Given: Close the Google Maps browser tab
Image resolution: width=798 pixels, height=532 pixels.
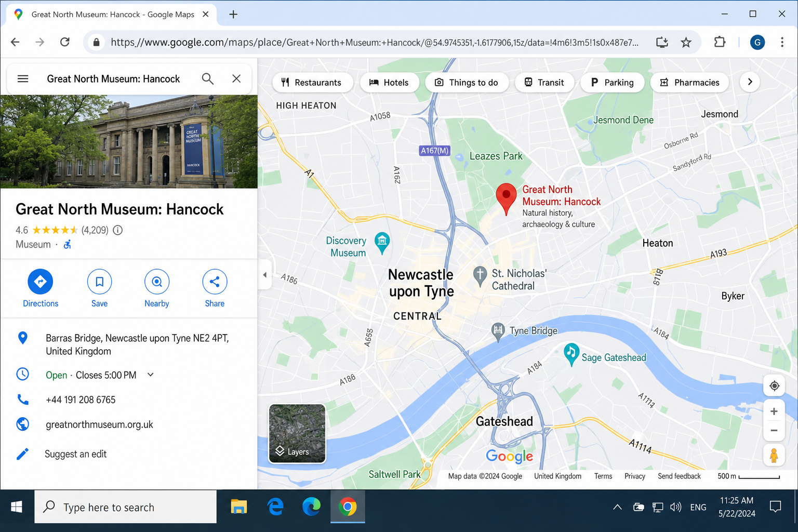Looking at the screenshot, I should (206, 15).
